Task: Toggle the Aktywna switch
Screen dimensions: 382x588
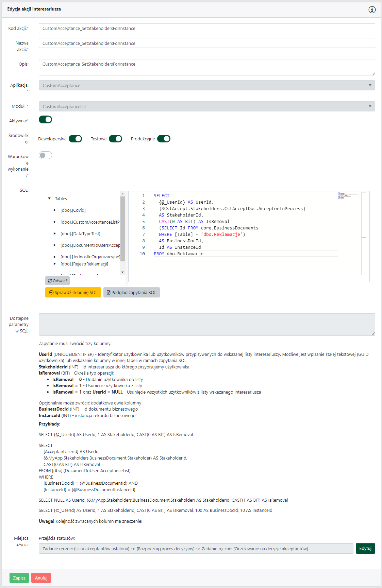Action: point(45,120)
